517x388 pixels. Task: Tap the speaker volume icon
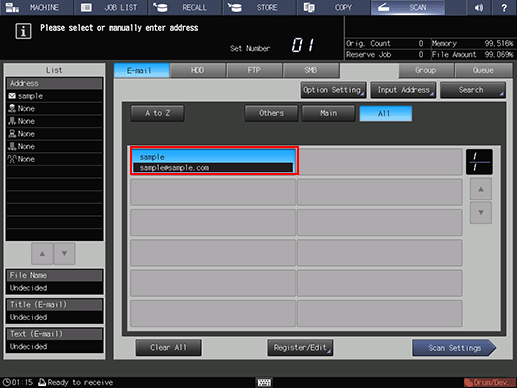coord(479,7)
